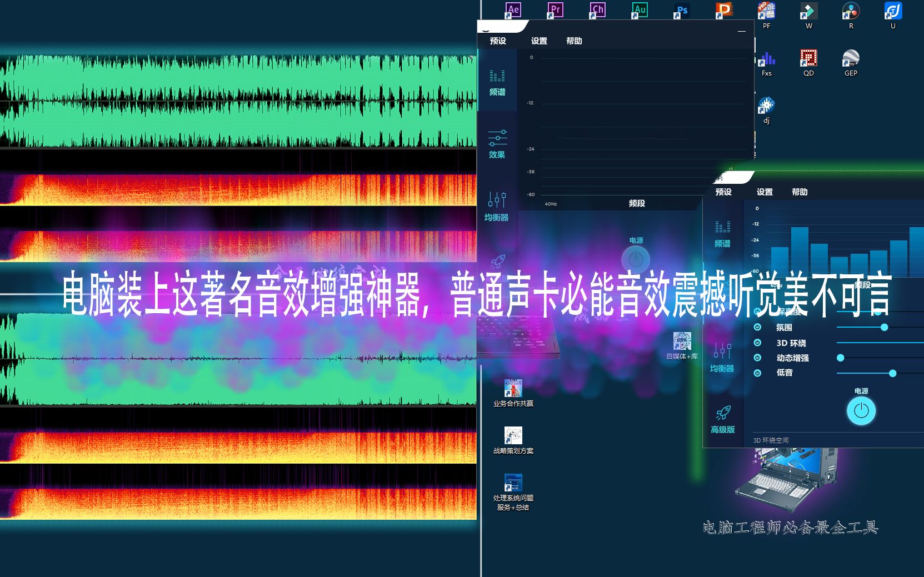Click the 氛围 ambience slider handle
This screenshot has width=924, height=577.
coord(884,327)
